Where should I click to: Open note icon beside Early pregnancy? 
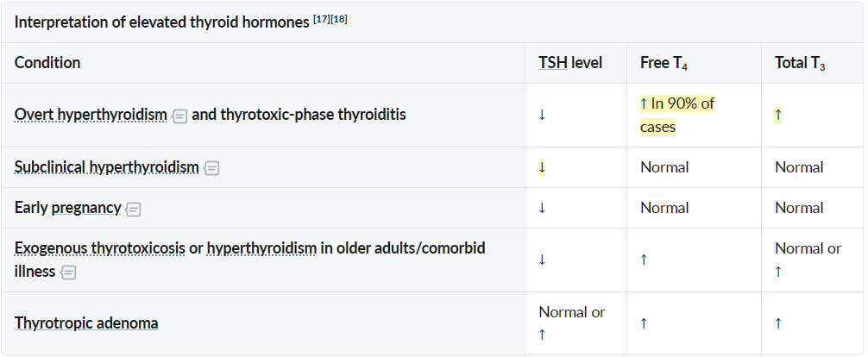(x=133, y=210)
